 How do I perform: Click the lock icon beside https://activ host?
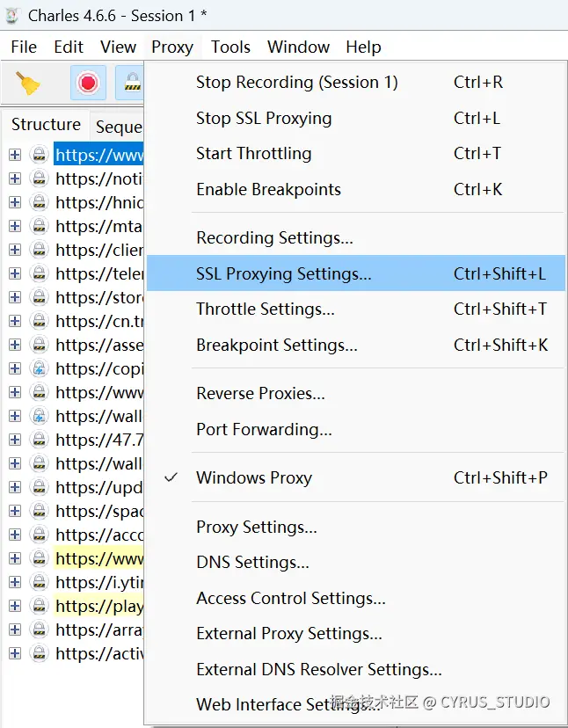(x=39, y=653)
